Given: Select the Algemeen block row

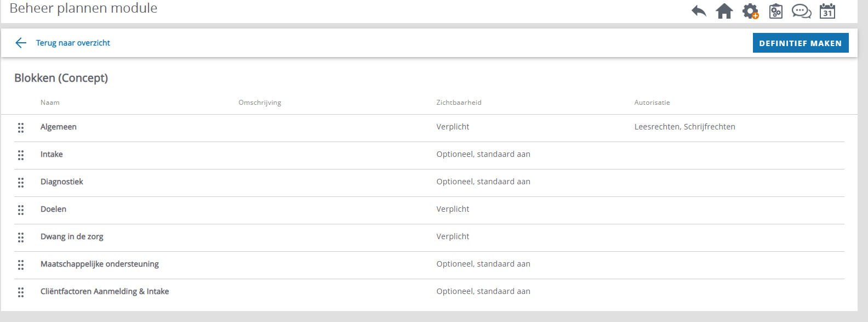Looking at the screenshot, I should (429, 128).
